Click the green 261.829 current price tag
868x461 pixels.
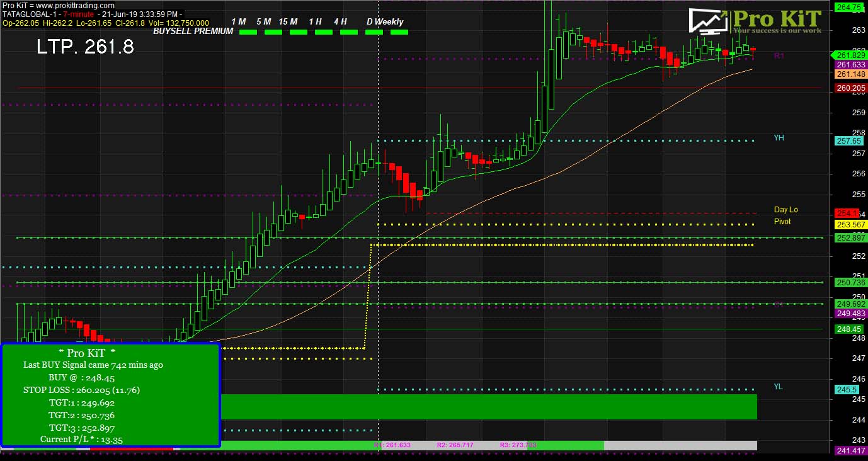(x=850, y=55)
